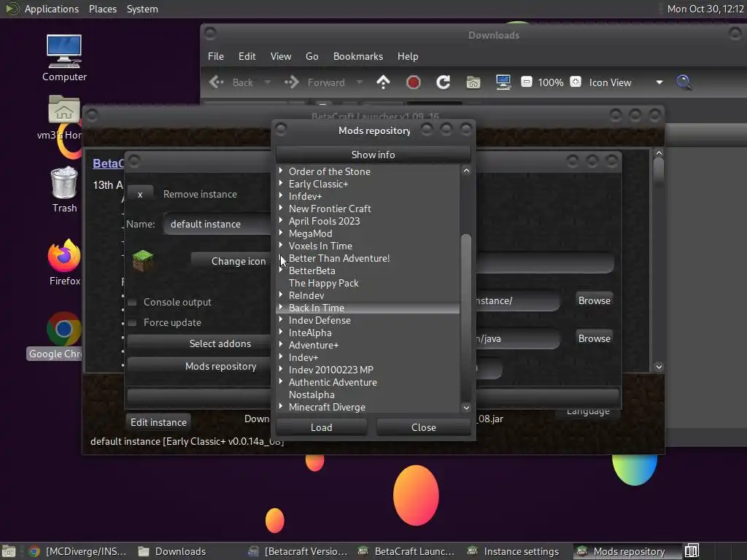Expand Voxels In Time node

[281, 245]
